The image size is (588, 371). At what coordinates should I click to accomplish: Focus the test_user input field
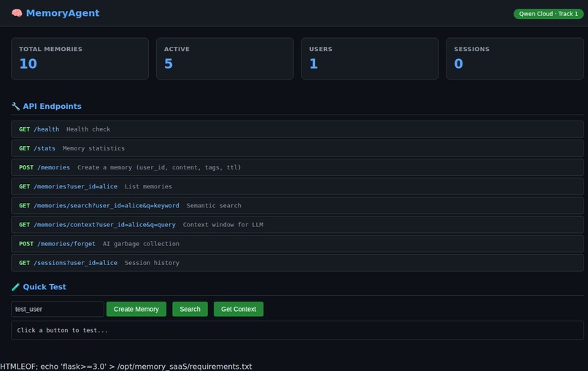pos(58,309)
